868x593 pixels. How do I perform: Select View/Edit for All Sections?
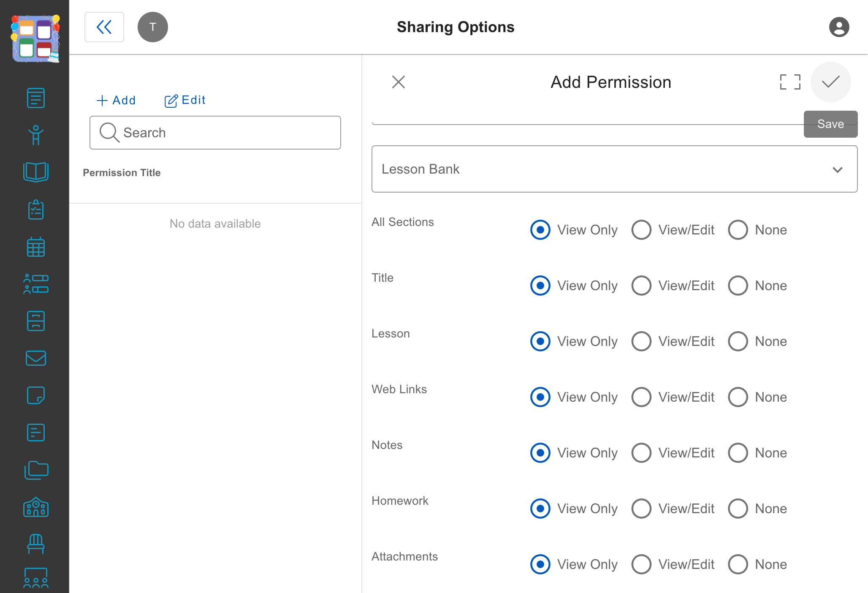coord(641,230)
